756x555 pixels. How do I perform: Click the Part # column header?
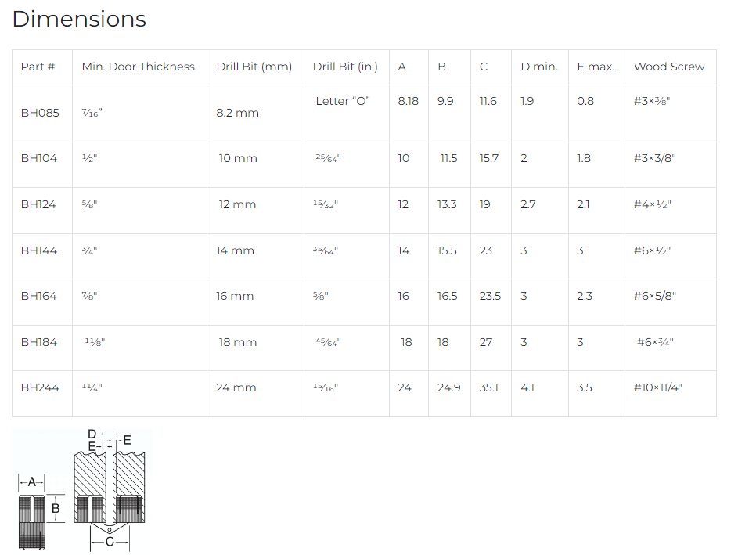coord(38,67)
